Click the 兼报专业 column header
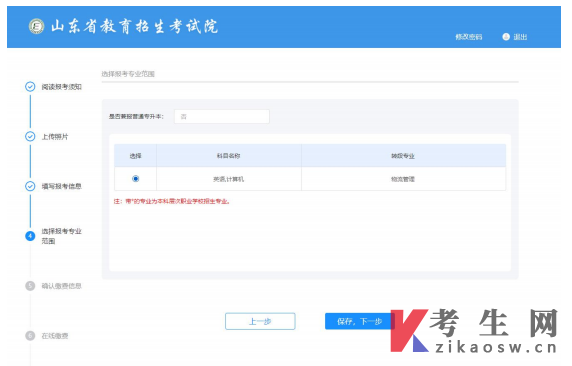 click(403, 156)
